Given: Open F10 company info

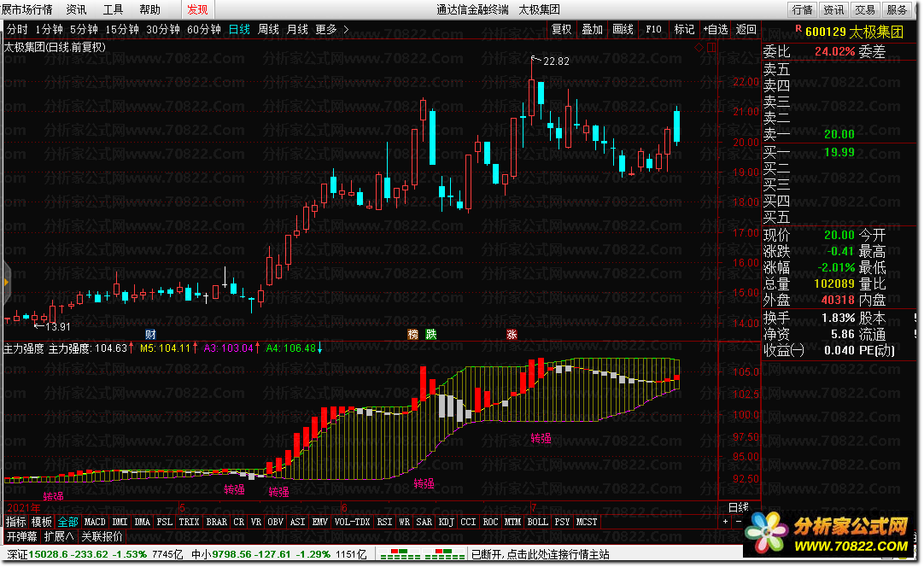Looking at the screenshot, I should (x=653, y=29).
